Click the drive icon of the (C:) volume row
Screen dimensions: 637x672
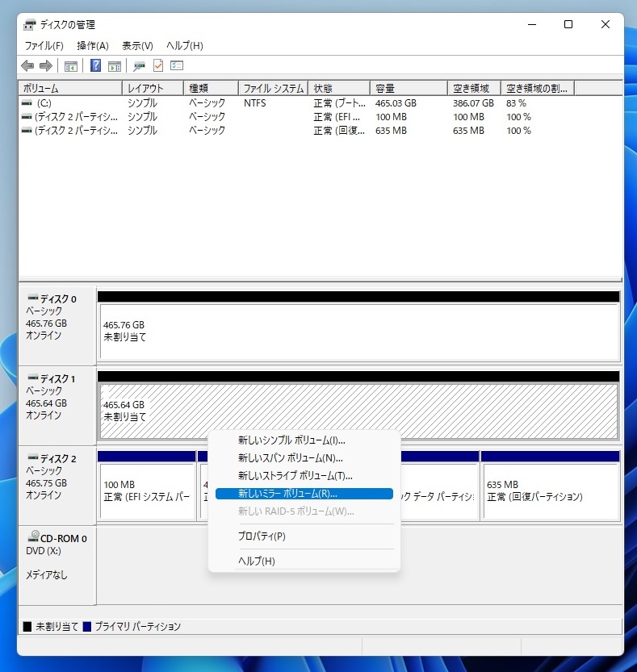[27, 103]
